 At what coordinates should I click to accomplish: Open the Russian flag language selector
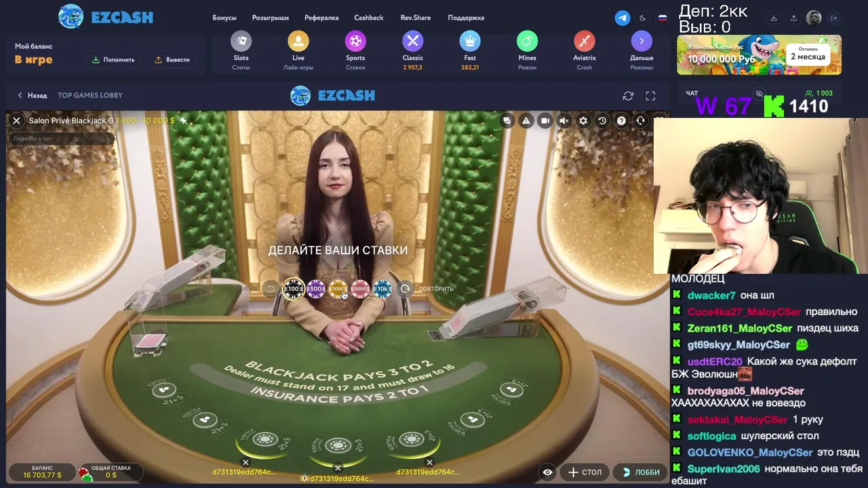point(663,18)
